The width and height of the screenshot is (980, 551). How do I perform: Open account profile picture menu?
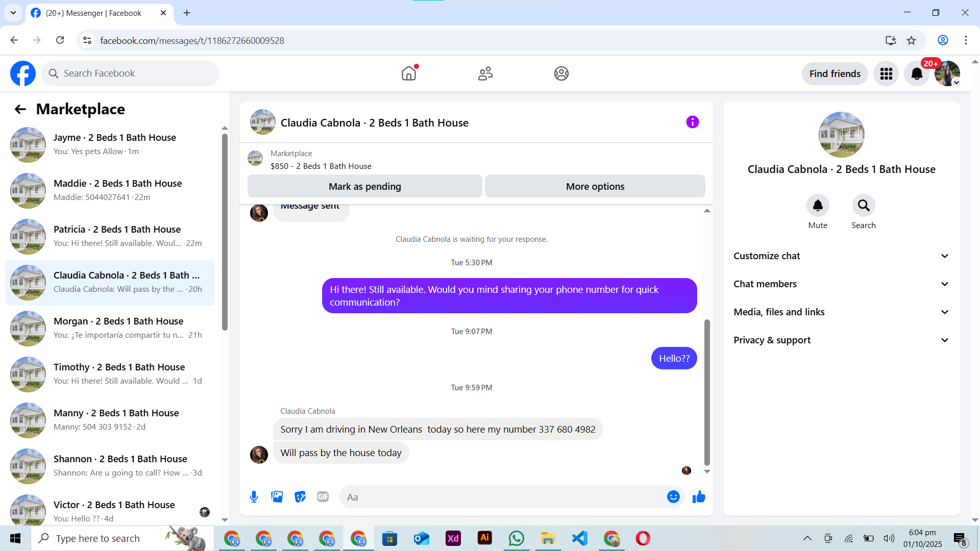947,73
